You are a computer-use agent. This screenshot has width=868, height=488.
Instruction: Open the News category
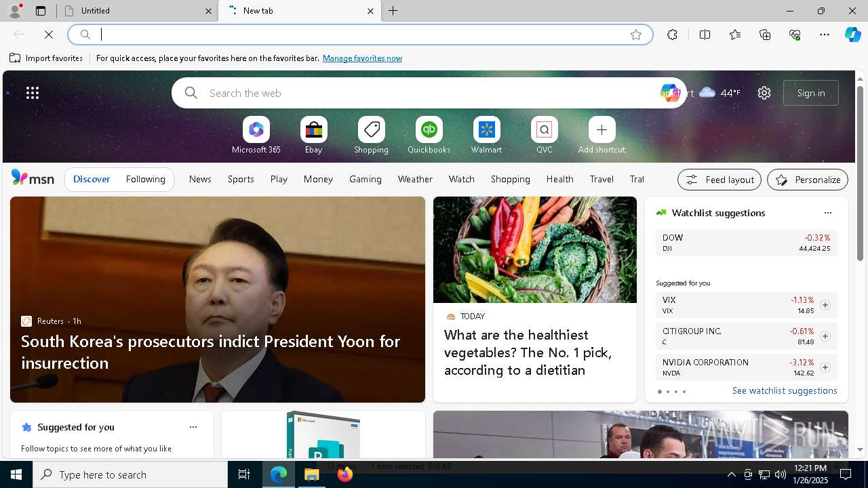[x=200, y=179]
